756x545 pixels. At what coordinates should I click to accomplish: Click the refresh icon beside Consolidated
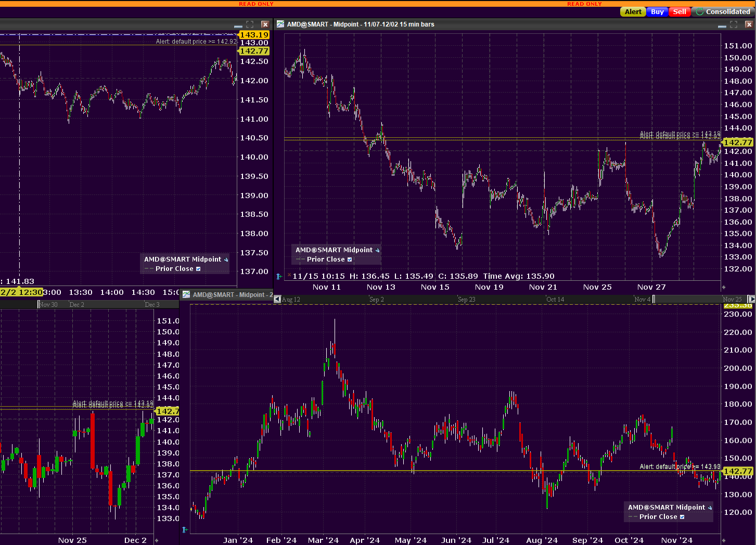coord(700,12)
